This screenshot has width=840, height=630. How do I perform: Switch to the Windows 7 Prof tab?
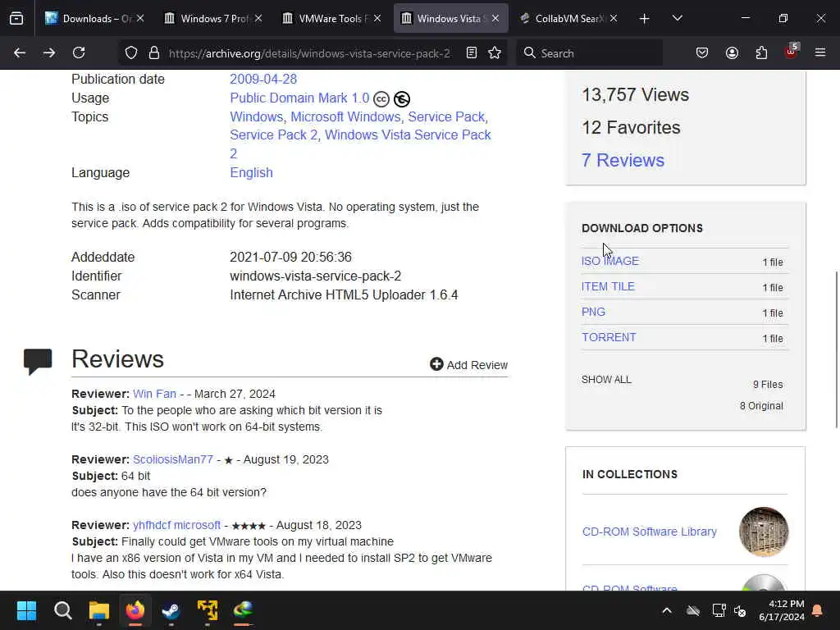[214, 19]
